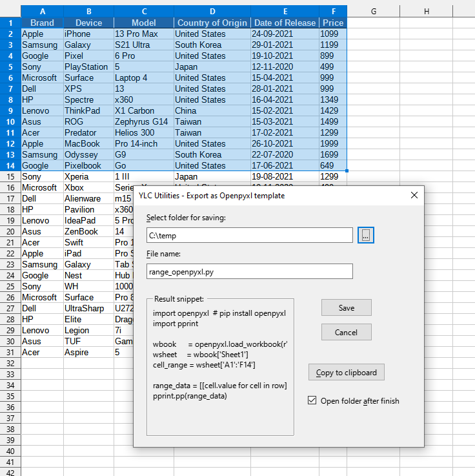The height and width of the screenshot is (476, 475).
Task: Select row 40 header
Action: [x=10, y=451]
